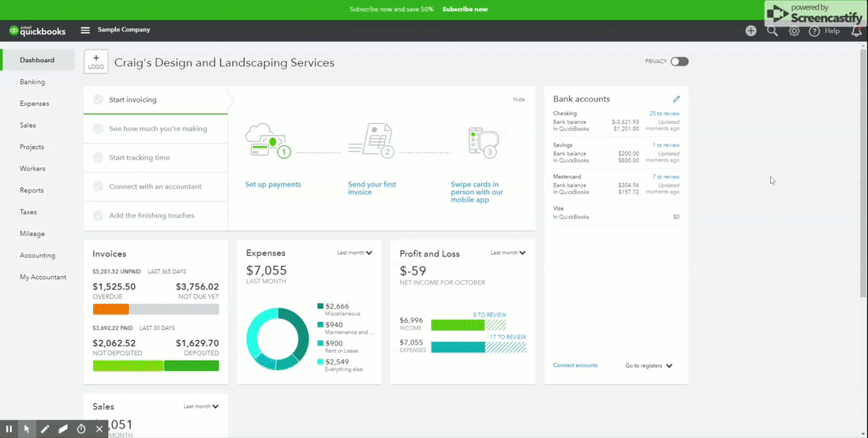
Task: Click the Screencastify pause recording icon
Action: [x=9, y=429]
